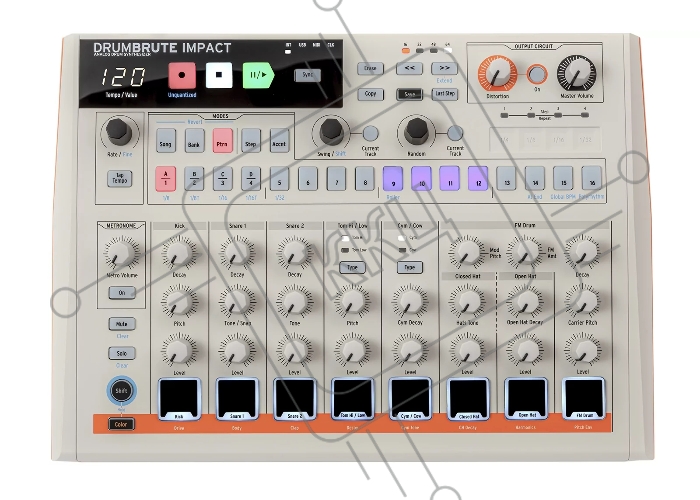Click the Erase button

point(370,68)
